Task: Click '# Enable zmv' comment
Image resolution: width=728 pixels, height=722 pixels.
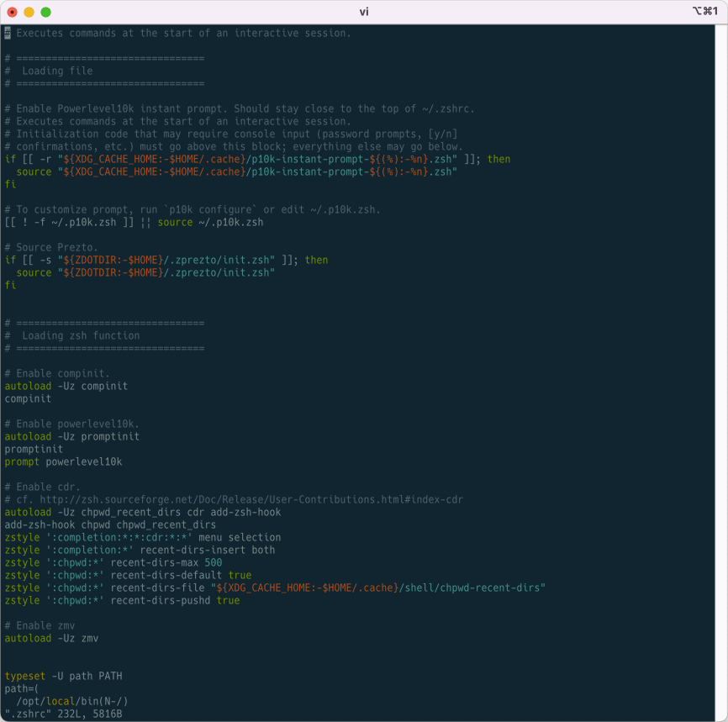Action: tap(40, 626)
